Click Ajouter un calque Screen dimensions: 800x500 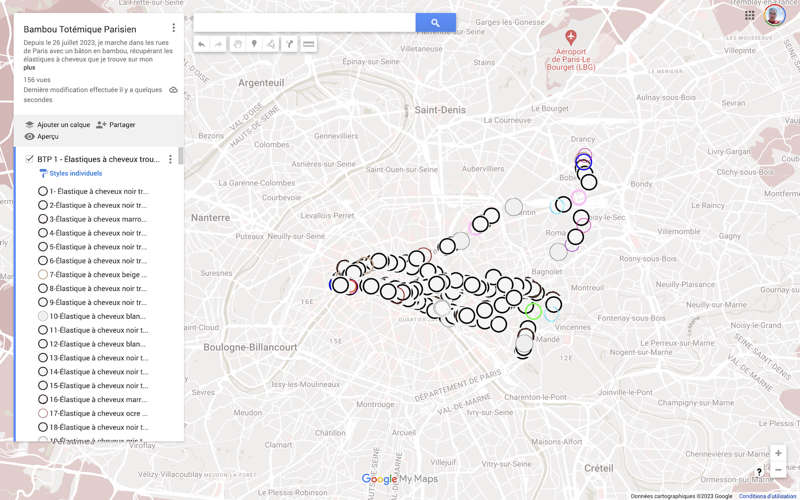[57, 125]
